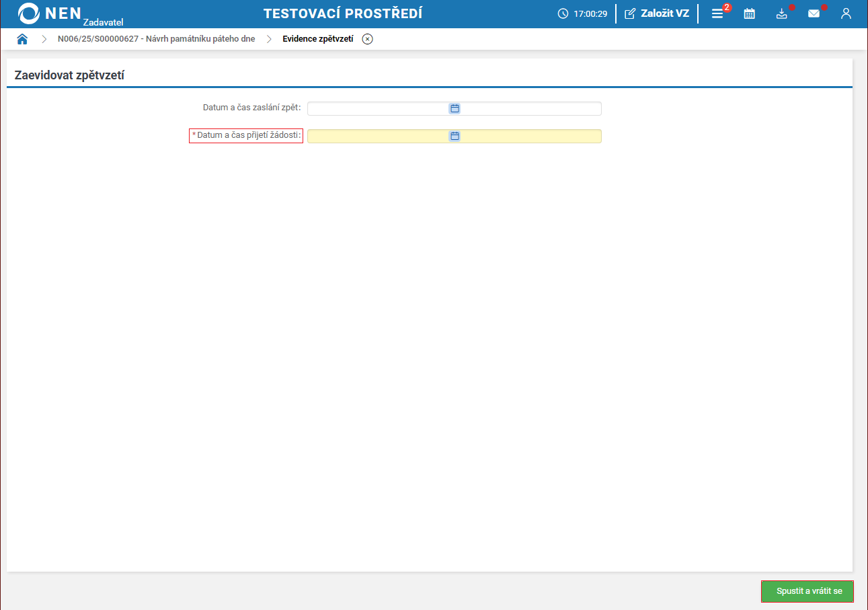Navigate to N006/25/S00000627 breadcrumb link
Image resolution: width=868 pixels, height=610 pixels.
pos(157,39)
